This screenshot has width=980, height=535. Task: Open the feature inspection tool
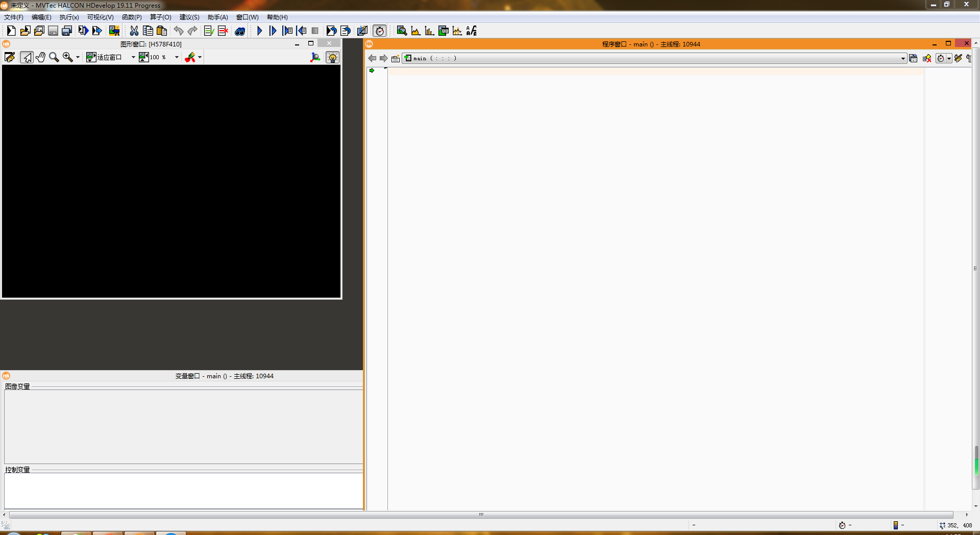(443, 31)
